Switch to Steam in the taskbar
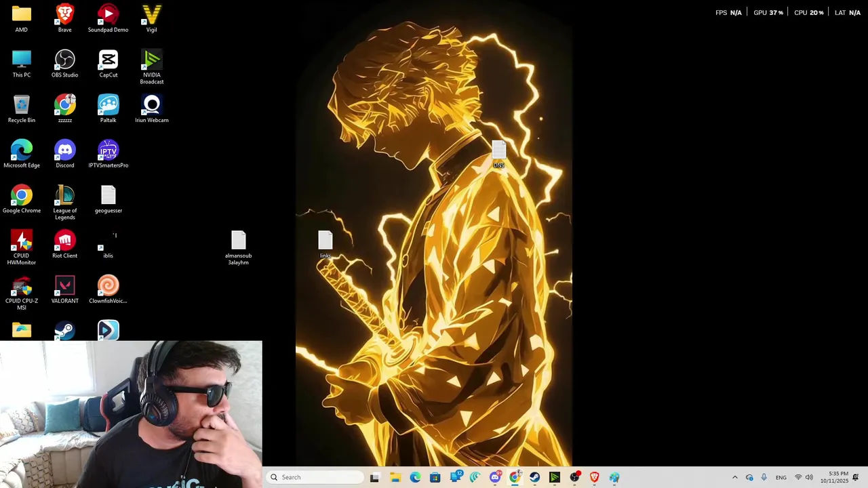The image size is (868, 488). [x=535, y=477]
